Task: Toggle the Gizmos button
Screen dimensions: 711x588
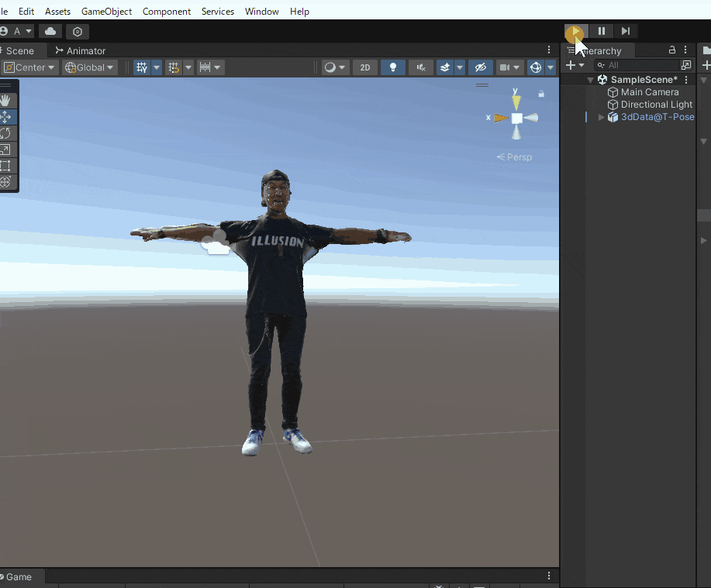Action: (536, 67)
